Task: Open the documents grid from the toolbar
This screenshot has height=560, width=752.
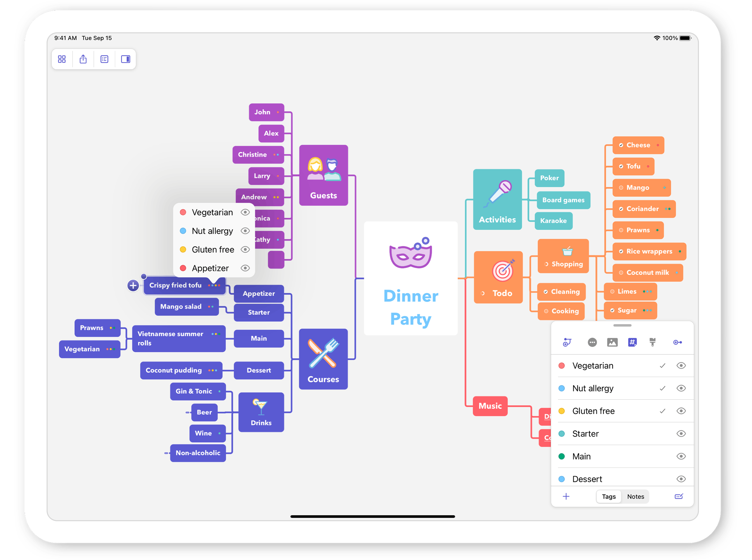Action: tap(62, 59)
